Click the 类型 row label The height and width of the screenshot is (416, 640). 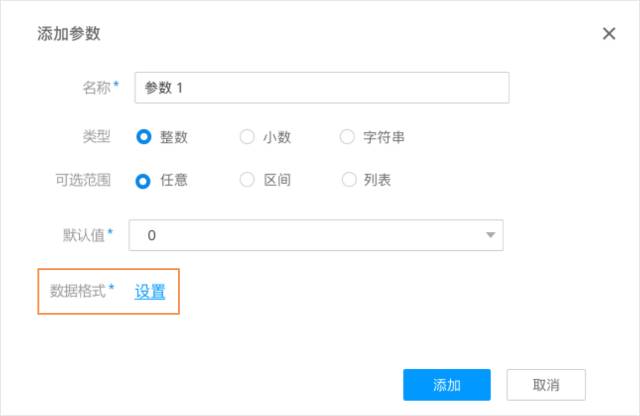[x=96, y=137]
